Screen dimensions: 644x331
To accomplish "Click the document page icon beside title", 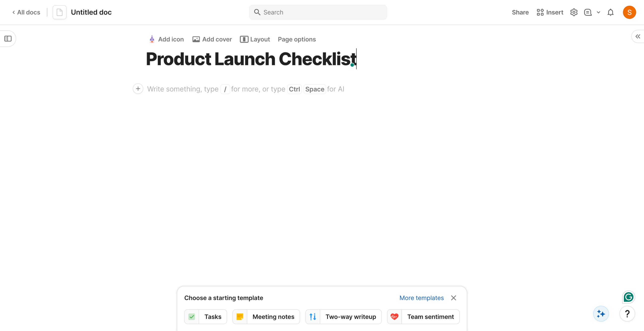I will pos(60,12).
